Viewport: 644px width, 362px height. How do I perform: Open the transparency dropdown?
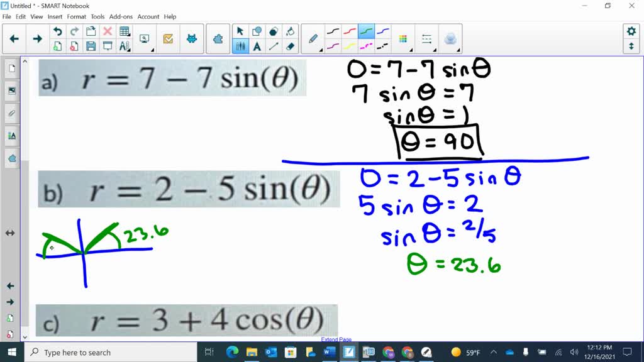pos(451,38)
